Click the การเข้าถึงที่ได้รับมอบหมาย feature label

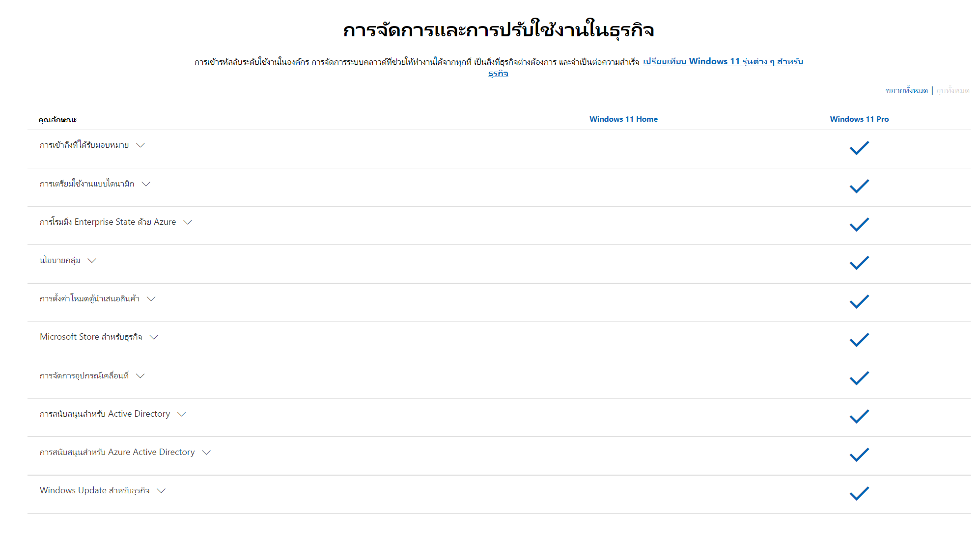click(x=84, y=145)
